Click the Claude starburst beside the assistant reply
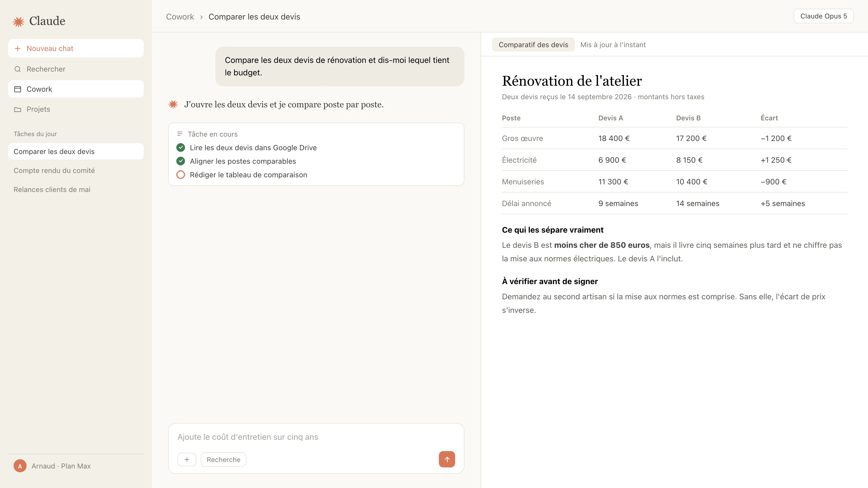The image size is (868, 488). point(173,104)
